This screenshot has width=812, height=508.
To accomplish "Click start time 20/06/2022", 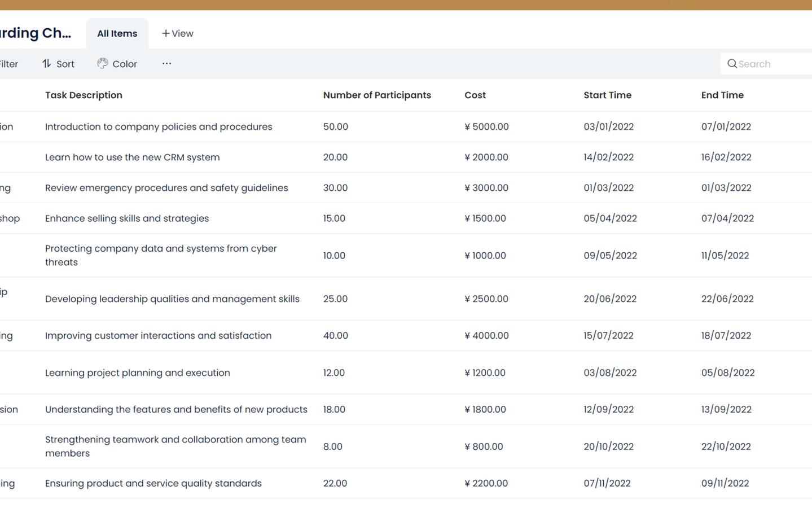I will pos(610,299).
